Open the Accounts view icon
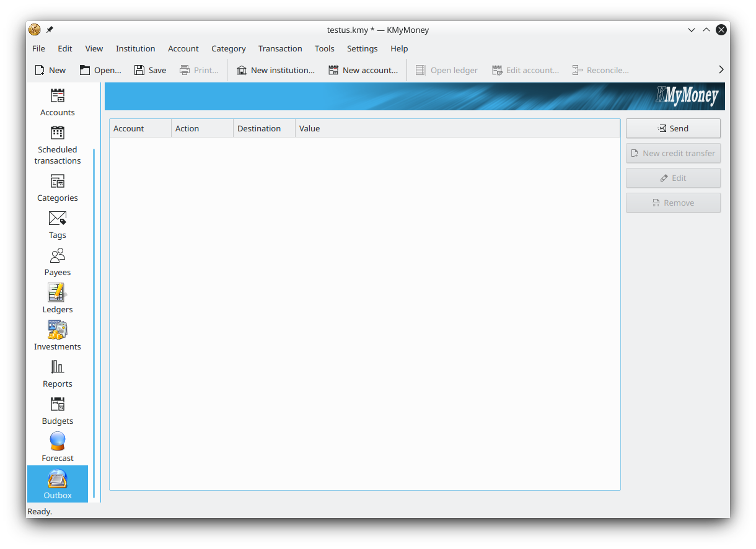This screenshot has width=756, height=549. click(58, 96)
